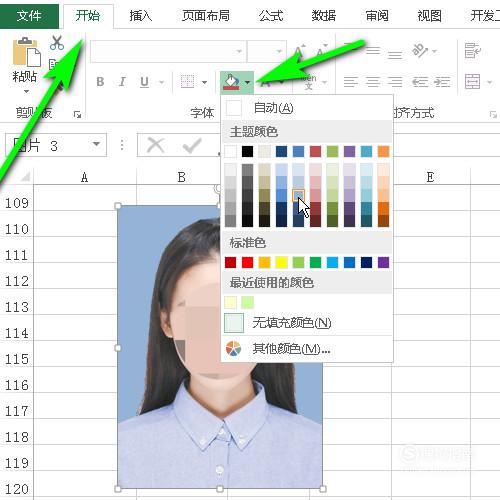This screenshot has height=500, width=500.
Task: Decrease indent
Action: [420, 82]
